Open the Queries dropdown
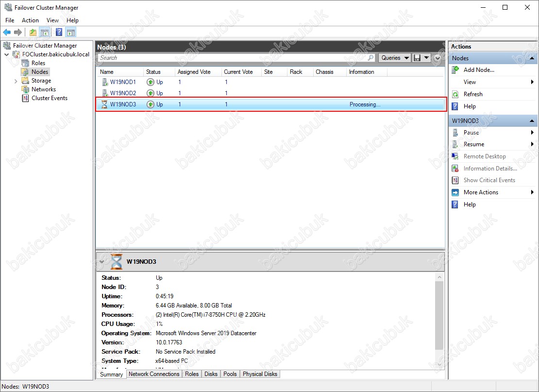The image size is (539, 392). [395, 58]
